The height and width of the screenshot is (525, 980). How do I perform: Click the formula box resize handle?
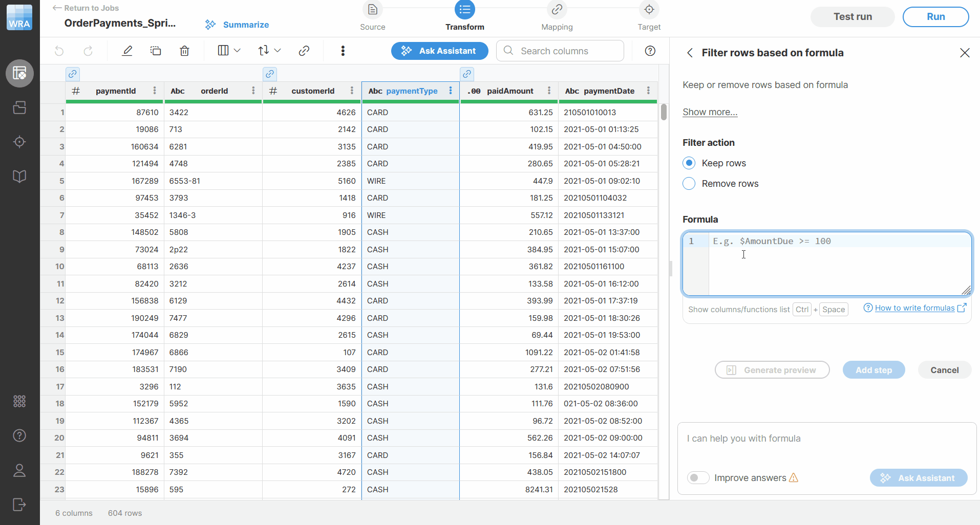pos(966,290)
